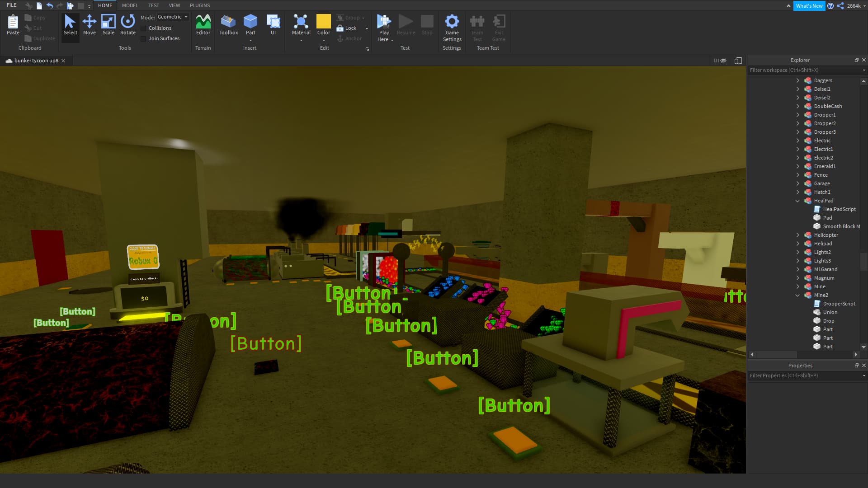This screenshot has width=868, height=488.
Task: Open the PLUGINS tab
Action: (x=200, y=5)
